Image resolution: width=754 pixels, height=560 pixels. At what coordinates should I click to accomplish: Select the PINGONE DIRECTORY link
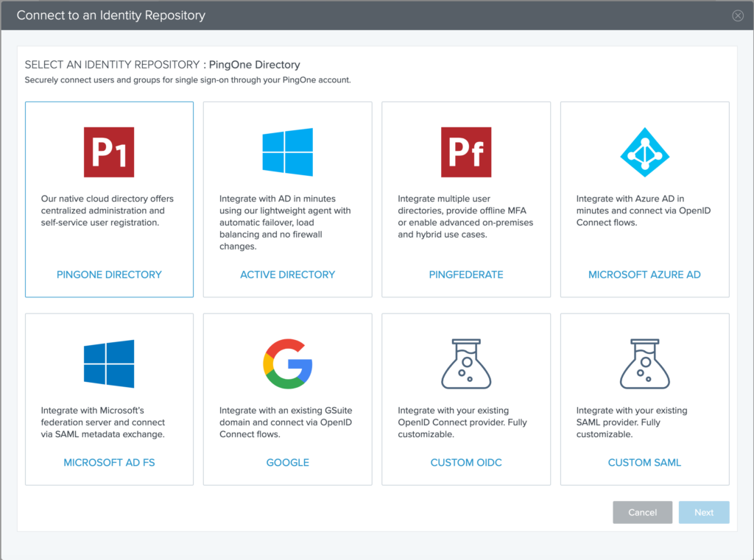click(109, 274)
